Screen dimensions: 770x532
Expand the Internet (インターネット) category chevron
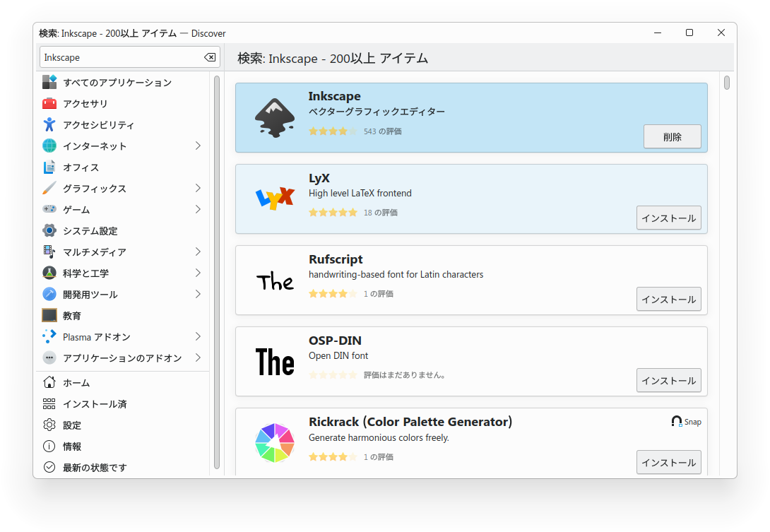198,146
